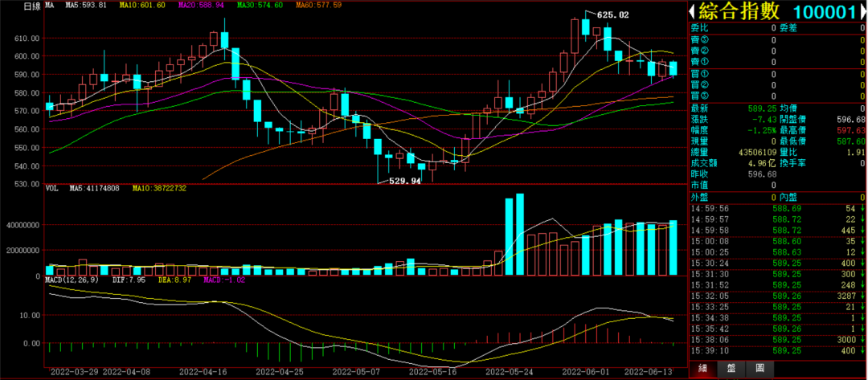
Task: Go to previous stock with left arrow
Action: (x=692, y=11)
